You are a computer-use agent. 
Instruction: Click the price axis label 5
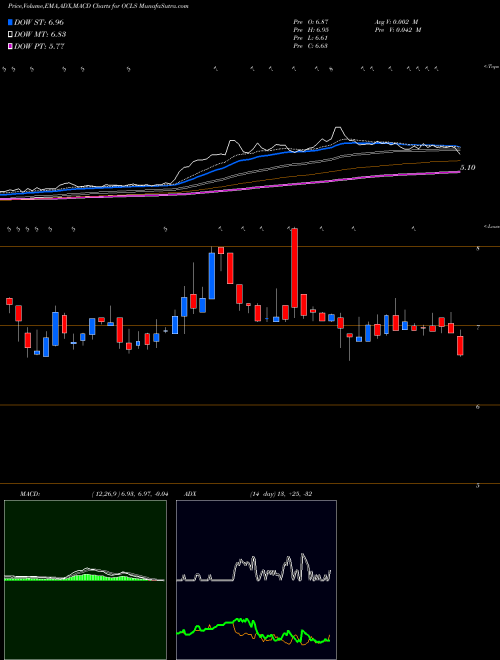(x=478, y=486)
